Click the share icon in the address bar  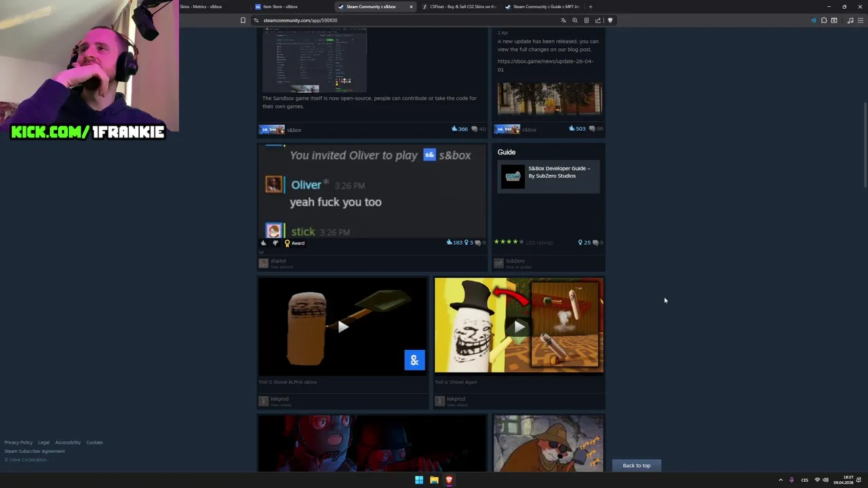click(x=597, y=20)
